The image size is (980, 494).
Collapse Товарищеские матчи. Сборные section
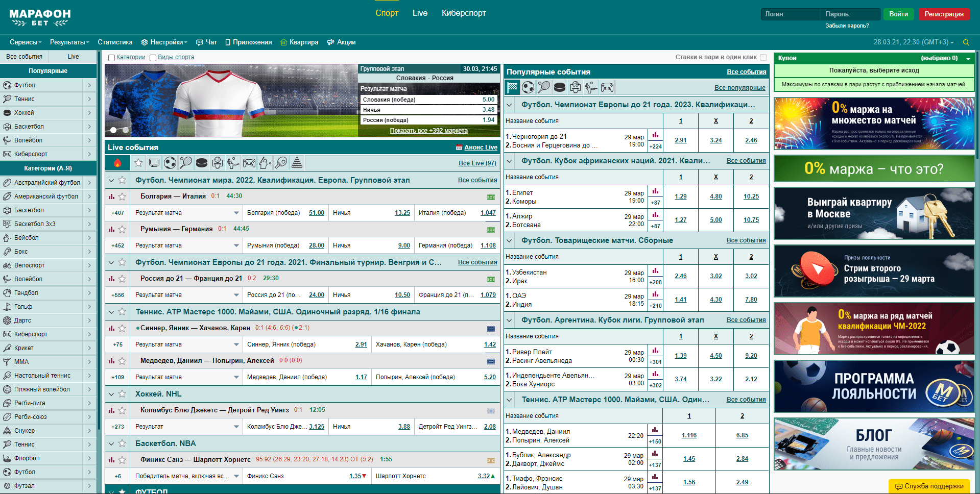click(509, 240)
